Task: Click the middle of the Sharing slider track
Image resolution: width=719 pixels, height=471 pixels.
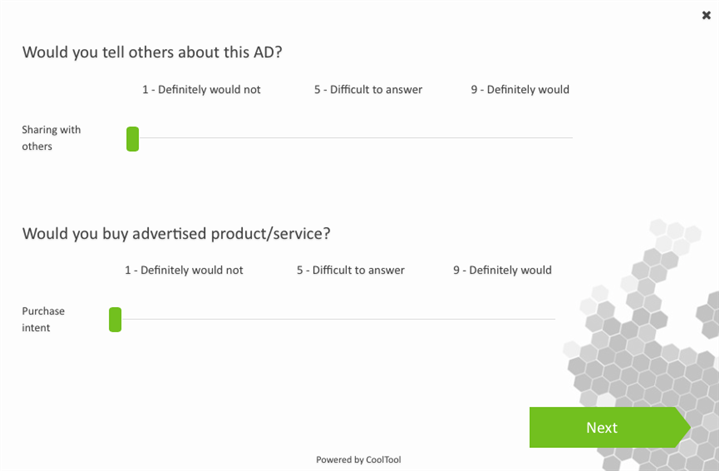Action: pos(350,138)
